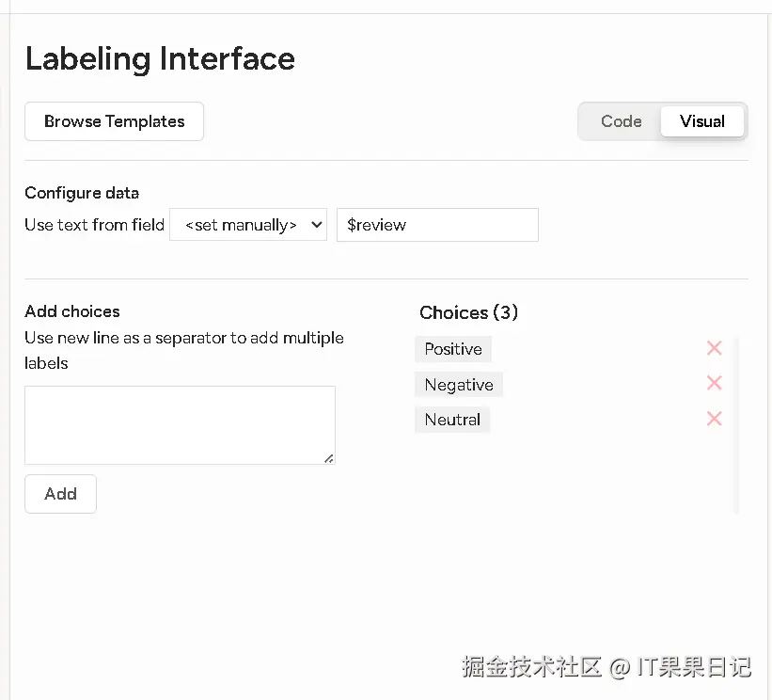Grab the resize handle of the choices textarea

tap(329, 458)
